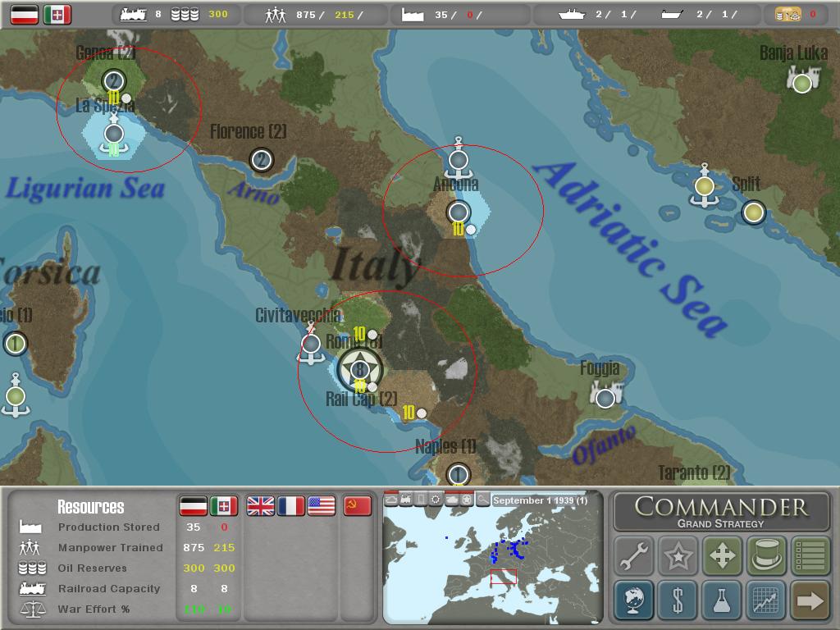Screen dimensions: 840x630
Task: Click the warship icon in top bar
Action: 572,15
